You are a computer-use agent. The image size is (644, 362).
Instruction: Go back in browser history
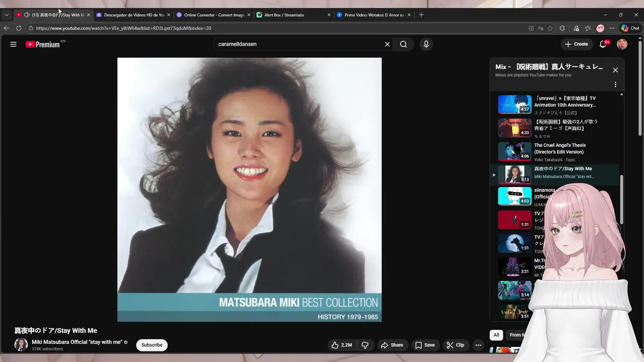(7, 28)
